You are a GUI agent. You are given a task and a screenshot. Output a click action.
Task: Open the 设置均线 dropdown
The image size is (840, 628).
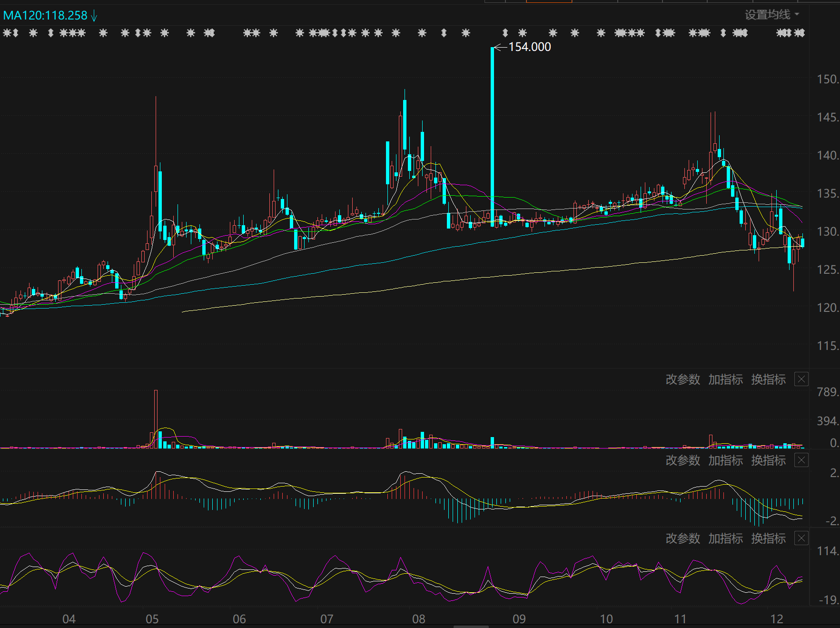click(771, 15)
